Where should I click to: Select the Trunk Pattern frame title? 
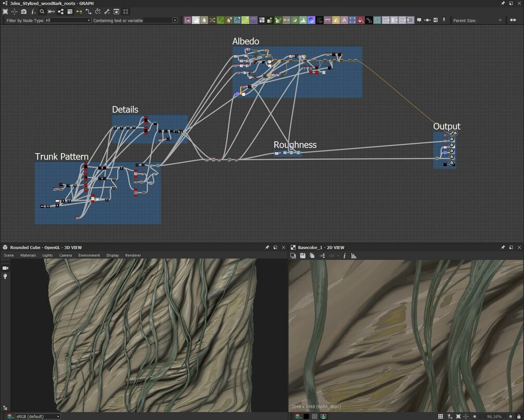click(x=62, y=156)
